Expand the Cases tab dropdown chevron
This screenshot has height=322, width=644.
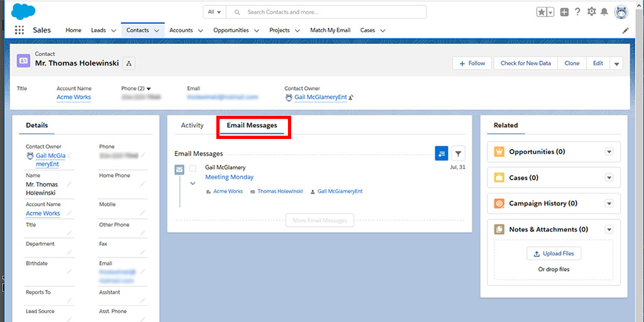[x=383, y=30]
